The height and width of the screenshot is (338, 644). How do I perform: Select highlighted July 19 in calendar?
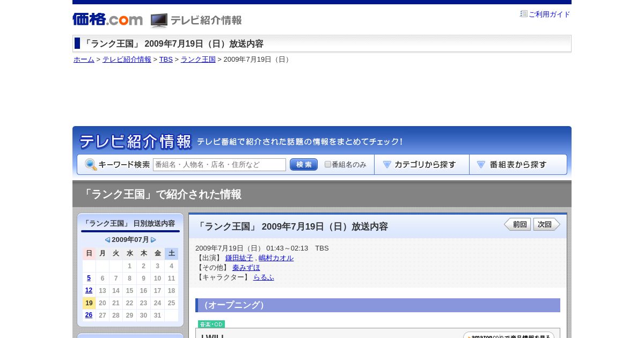pos(89,303)
